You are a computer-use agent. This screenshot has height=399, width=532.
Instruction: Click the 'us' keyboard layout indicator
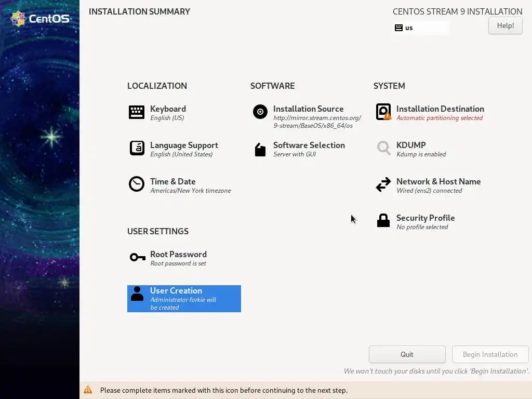pyautogui.click(x=420, y=28)
